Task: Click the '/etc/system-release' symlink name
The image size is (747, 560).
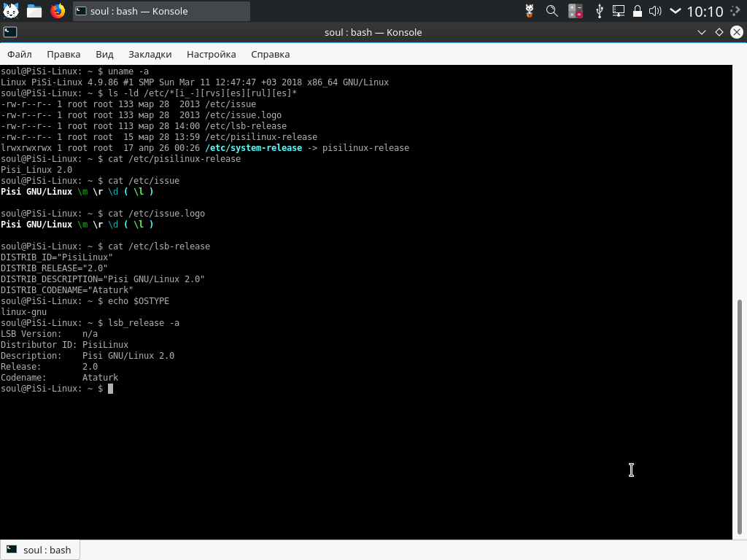Action: click(x=253, y=148)
